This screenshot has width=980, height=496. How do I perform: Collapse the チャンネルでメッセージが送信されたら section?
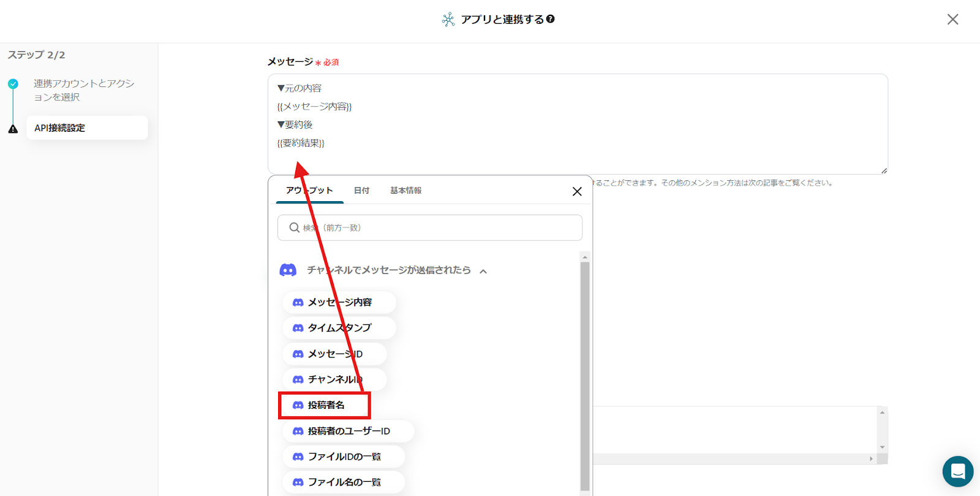[483, 271]
